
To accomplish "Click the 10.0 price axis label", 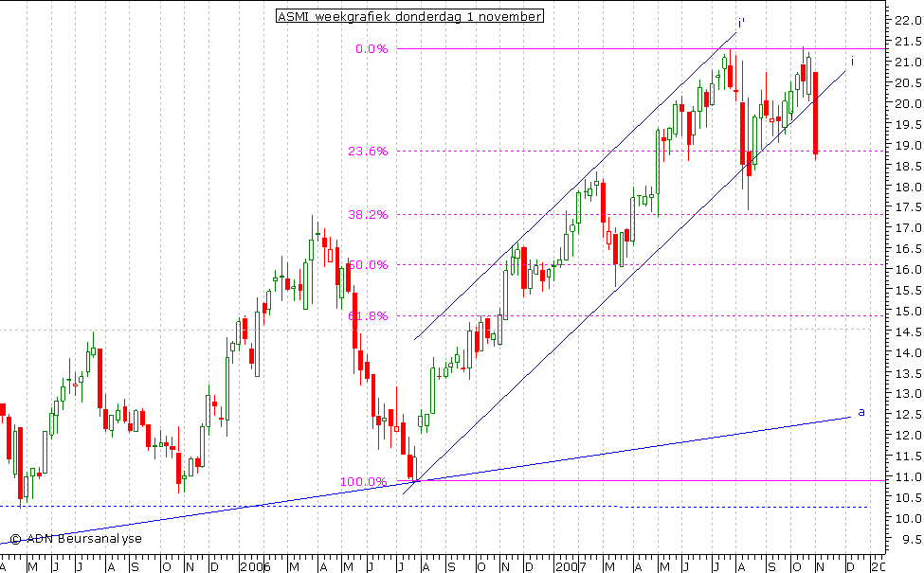I will pyautogui.click(x=908, y=519).
